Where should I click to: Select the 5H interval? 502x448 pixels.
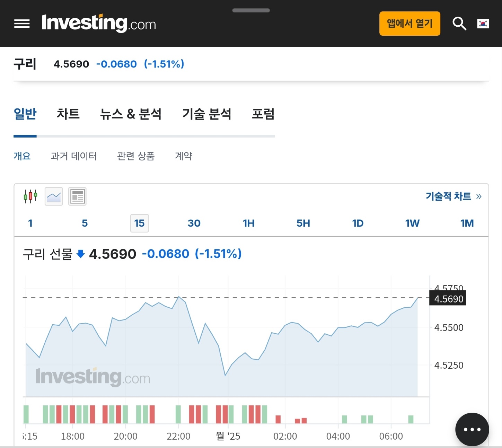click(303, 223)
